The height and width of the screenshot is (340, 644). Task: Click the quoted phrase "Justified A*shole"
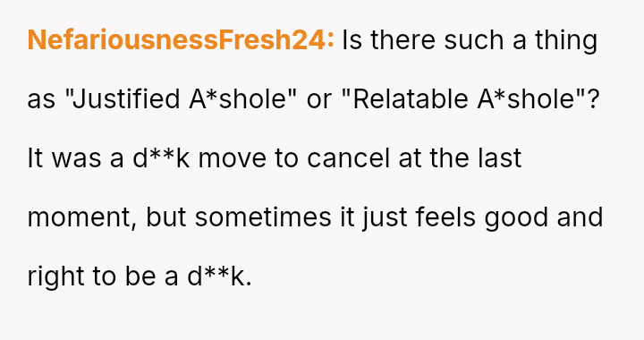[181, 99]
